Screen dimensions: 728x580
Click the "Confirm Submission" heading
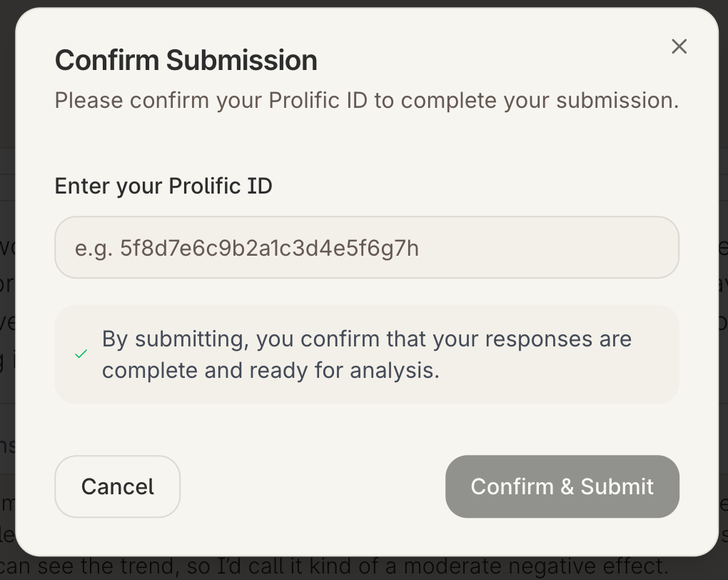[186, 60]
